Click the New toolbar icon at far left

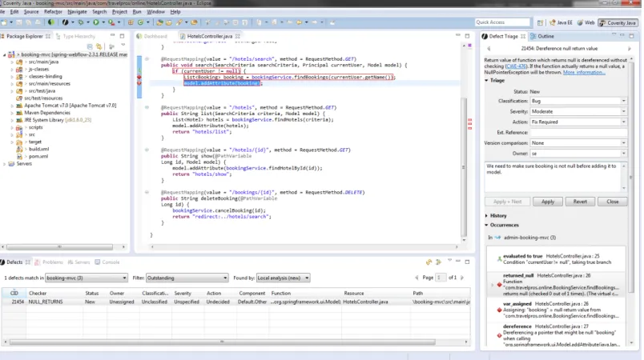click(4, 22)
